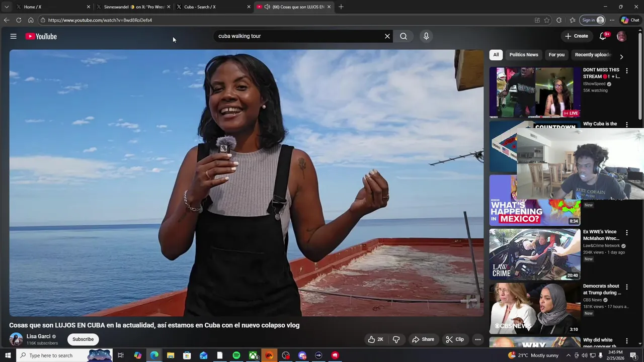Screen dimensions: 644x362
Task: Open browser extensions puzzle icon
Action: tap(559, 20)
